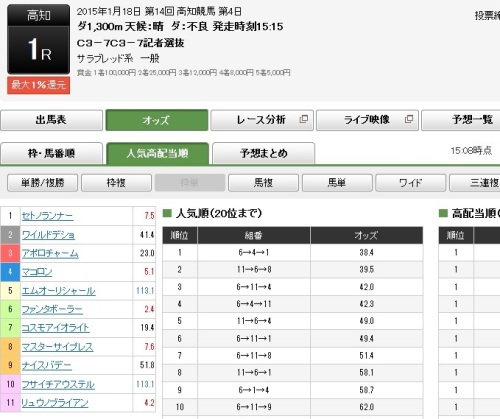Click the 馬複 bet type button
Viewport: 500px width, 419px height.
pos(263,183)
